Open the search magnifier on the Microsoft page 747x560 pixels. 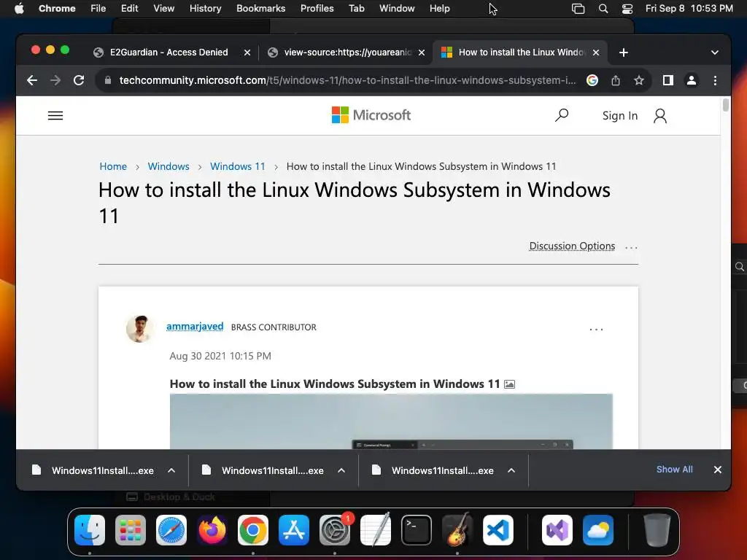(x=562, y=114)
